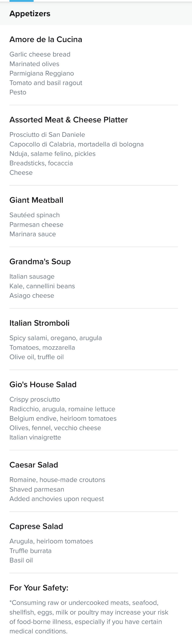Click the Italian vinaigrette description text
The height and width of the screenshot is (644, 192).
(35, 437)
